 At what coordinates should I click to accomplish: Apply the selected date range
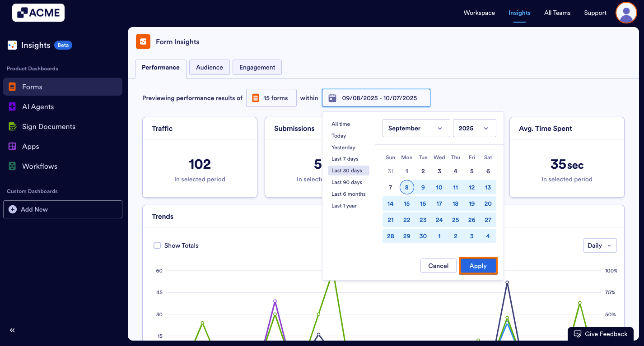pos(478,266)
